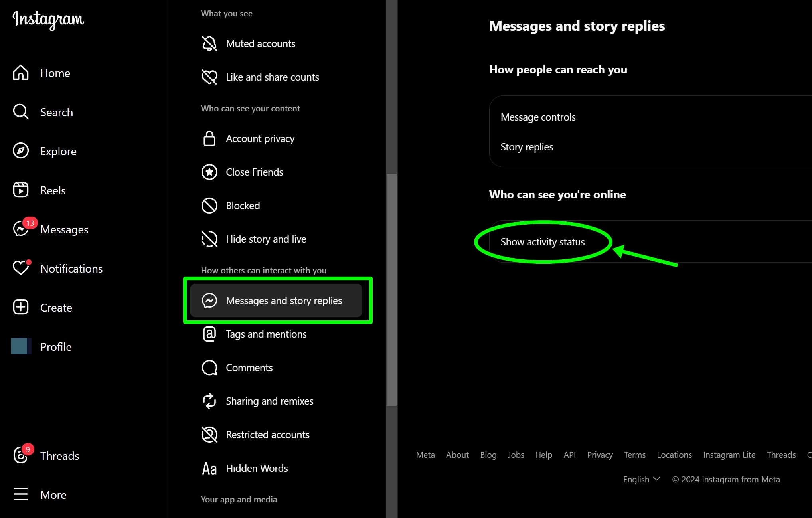This screenshot has width=812, height=518.
Task: Click the Hide story and live icon
Action: tap(209, 239)
